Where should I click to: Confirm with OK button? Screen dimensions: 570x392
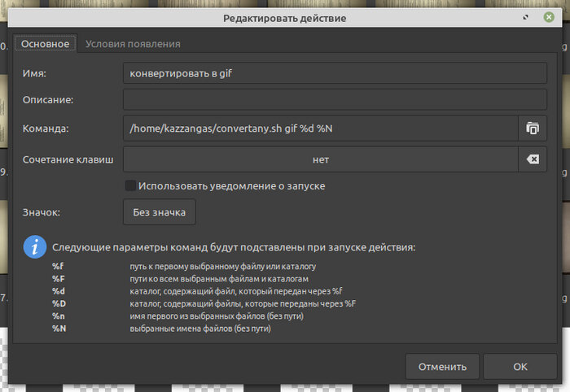520,367
